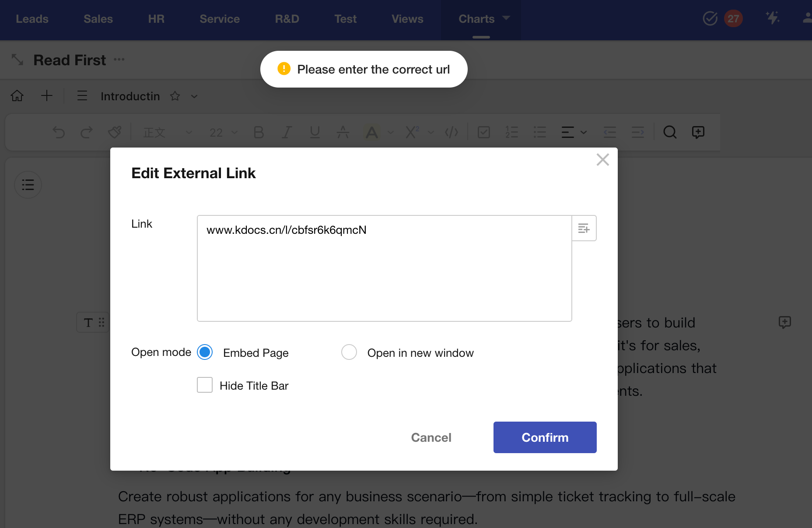Image resolution: width=812 pixels, height=528 pixels.
Task: Click the Confirm button
Action: pyautogui.click(x=545, y=437)
